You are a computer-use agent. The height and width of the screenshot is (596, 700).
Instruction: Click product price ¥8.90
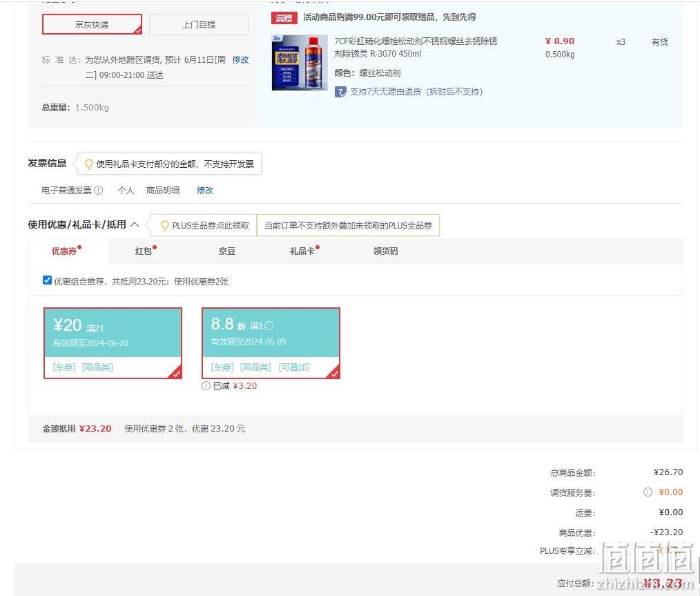coord(560,41)
